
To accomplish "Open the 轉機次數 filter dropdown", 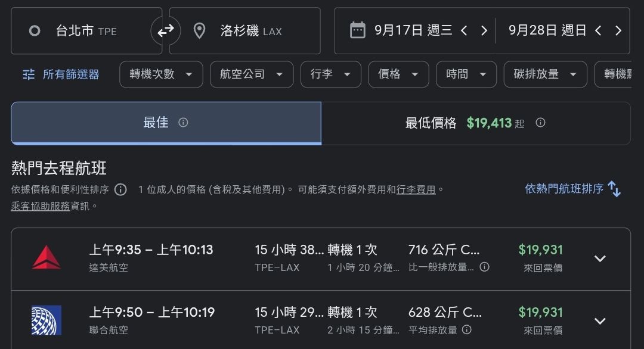I will point(161,74).
